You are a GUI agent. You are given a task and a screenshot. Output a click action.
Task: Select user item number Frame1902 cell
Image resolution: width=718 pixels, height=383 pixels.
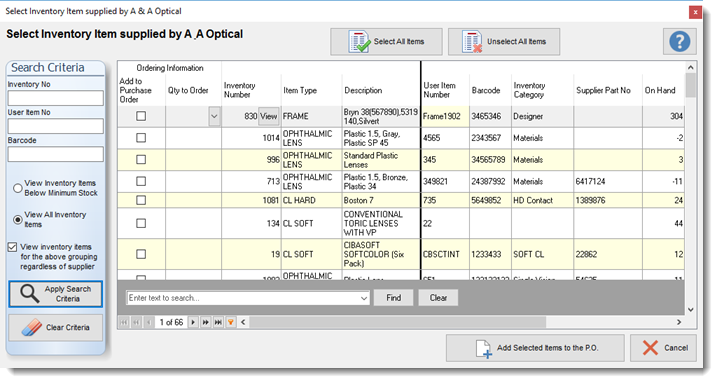(445, 116)
